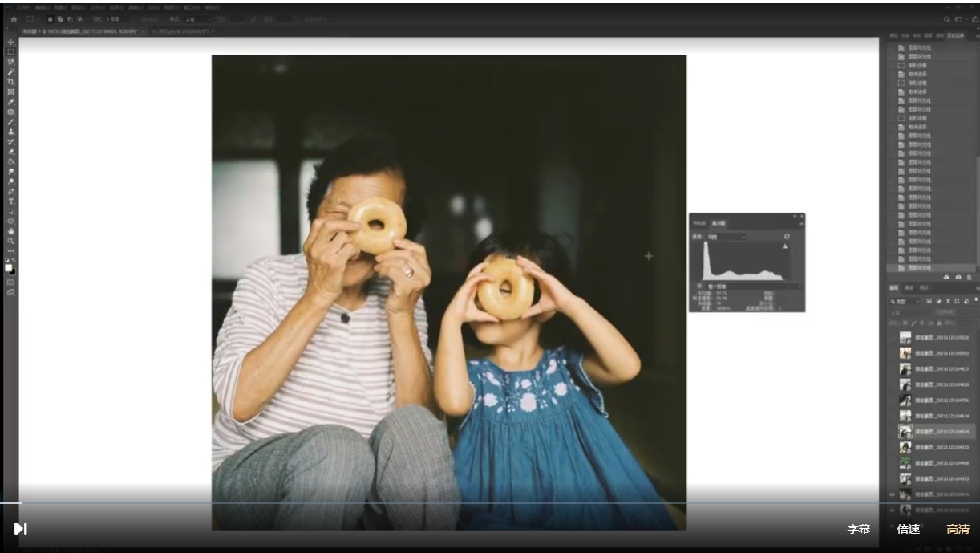The height and width of the screenshot is (553, 980).
Task: Toggle visibility eye of layer ending 104341
Action: [892, 495]
